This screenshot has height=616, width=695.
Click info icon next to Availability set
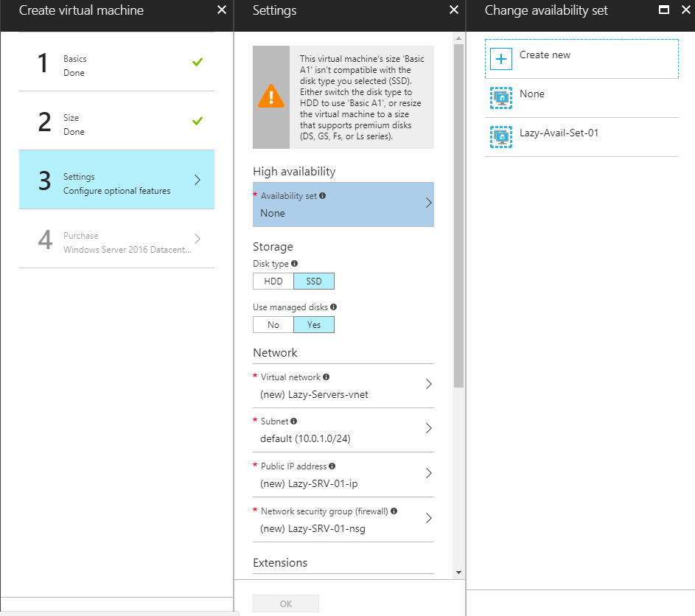coord(323,196)
